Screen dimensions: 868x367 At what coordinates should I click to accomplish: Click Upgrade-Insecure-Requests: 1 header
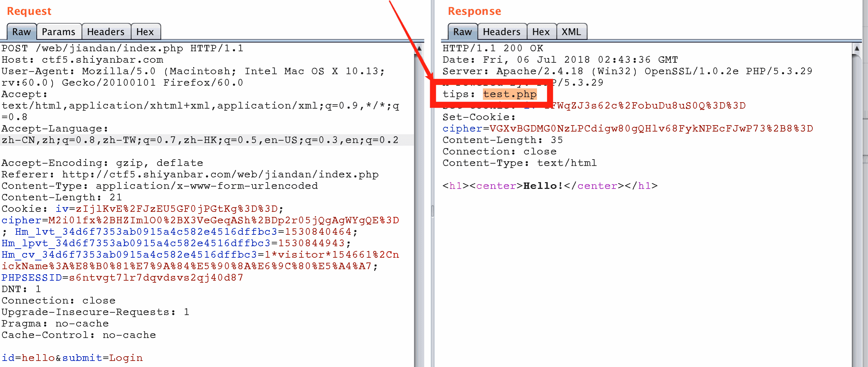click(x=95, y=312)
